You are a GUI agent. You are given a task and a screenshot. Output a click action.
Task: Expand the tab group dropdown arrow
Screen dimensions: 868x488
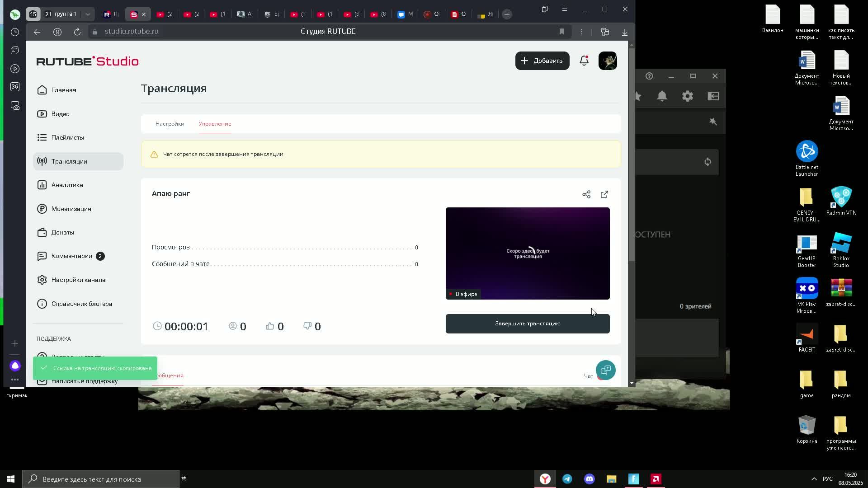click(x=88, y=14)
